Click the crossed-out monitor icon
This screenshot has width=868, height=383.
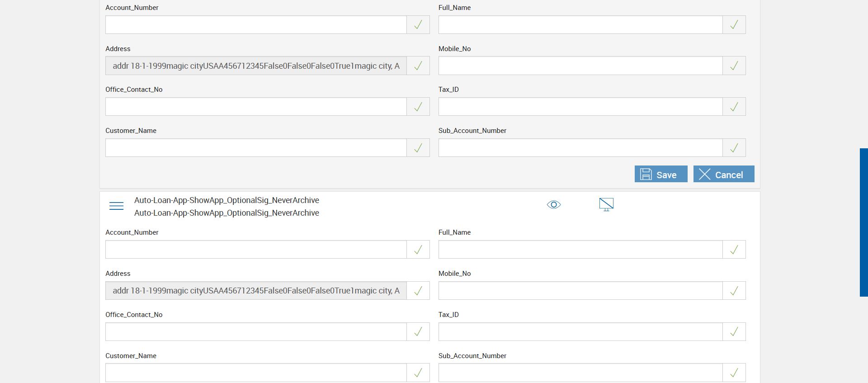coord(606,204)
